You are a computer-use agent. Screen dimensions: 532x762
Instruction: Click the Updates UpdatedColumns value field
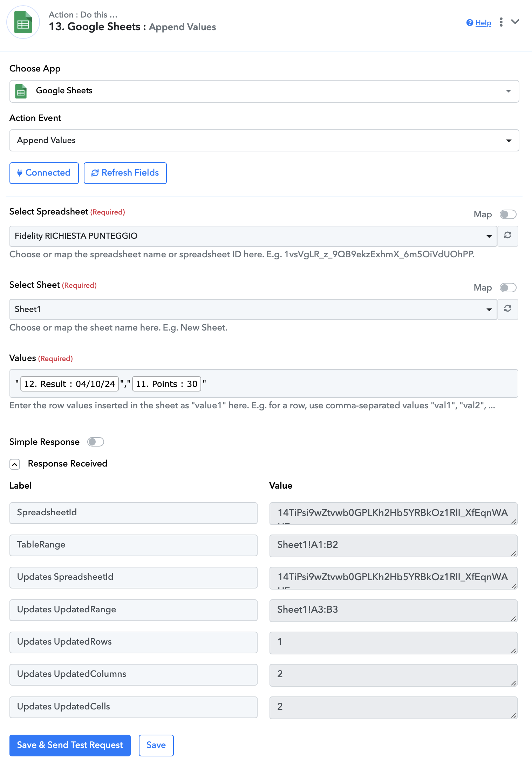click(x=393, y=675)
